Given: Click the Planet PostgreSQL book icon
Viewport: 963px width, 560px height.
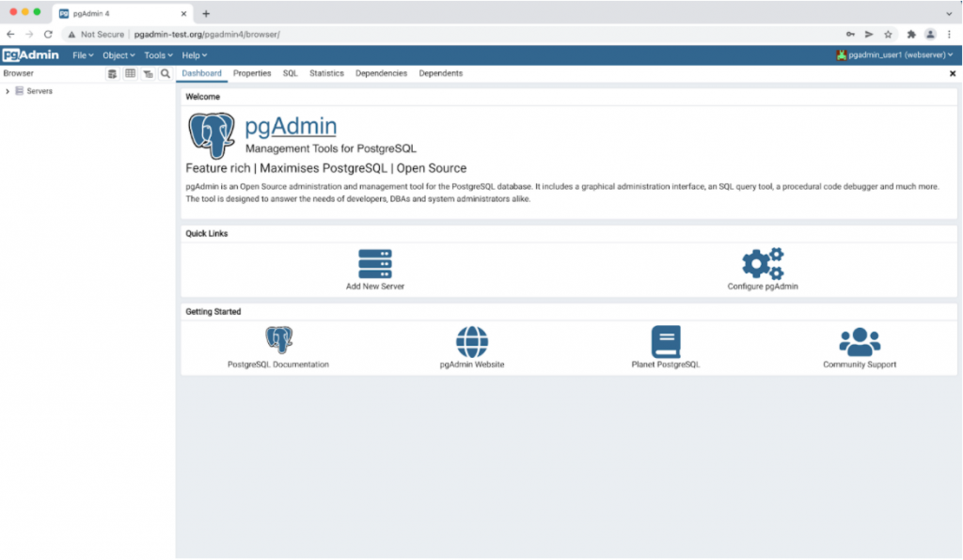Looking at the screenshot, I should coord(667,341).
